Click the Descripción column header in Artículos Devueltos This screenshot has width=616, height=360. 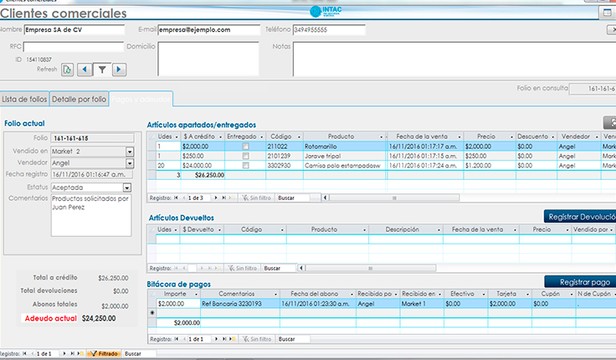coord(402,229)
